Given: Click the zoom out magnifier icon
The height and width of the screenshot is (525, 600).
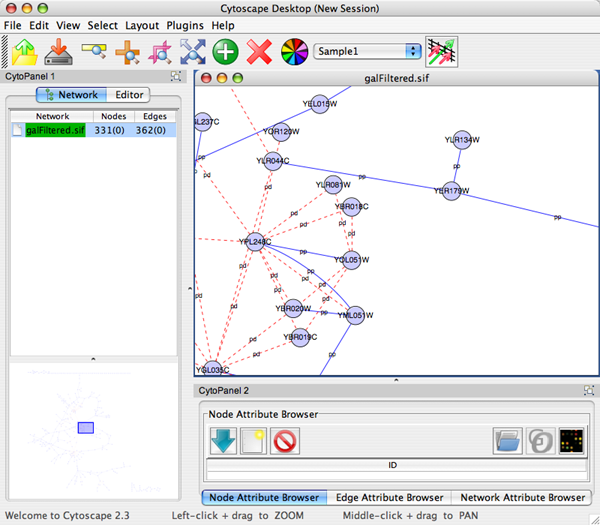Looking at the screenshot, I should coord(94,50).
